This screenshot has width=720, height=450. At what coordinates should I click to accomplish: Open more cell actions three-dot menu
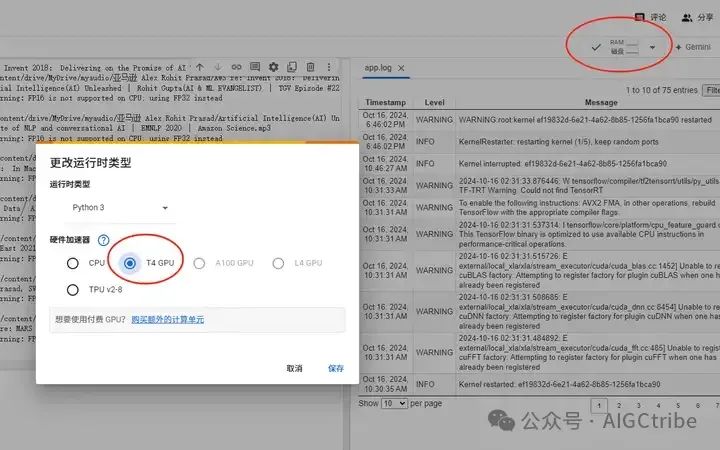point(329,67)
